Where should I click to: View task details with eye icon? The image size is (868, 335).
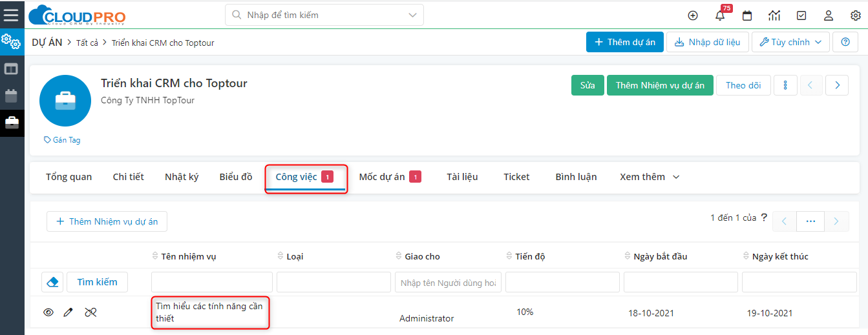coord(48,312)
